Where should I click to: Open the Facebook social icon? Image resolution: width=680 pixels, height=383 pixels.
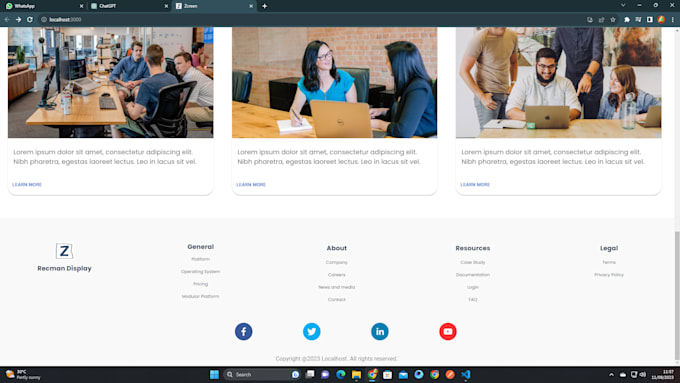coord(243,331)
